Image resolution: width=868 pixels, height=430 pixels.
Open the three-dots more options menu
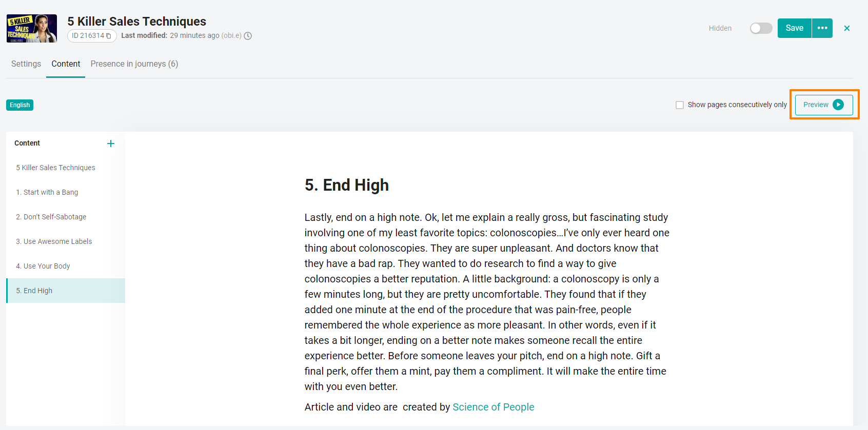(822, 28)
